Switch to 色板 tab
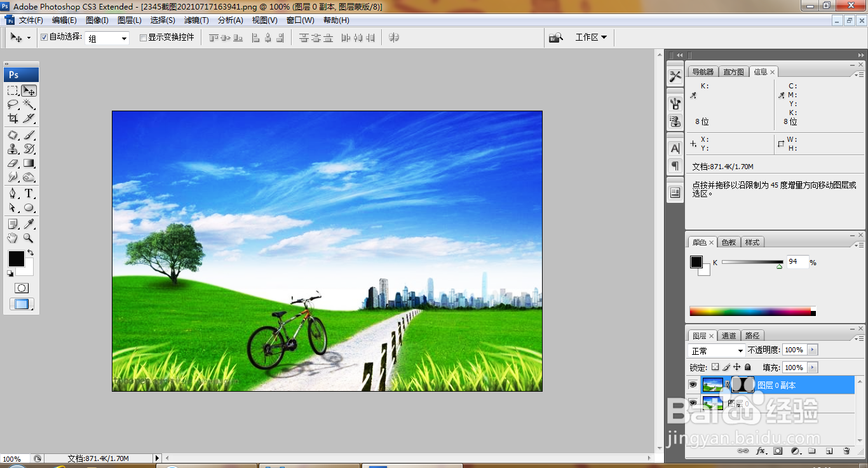 pos(729,242)
